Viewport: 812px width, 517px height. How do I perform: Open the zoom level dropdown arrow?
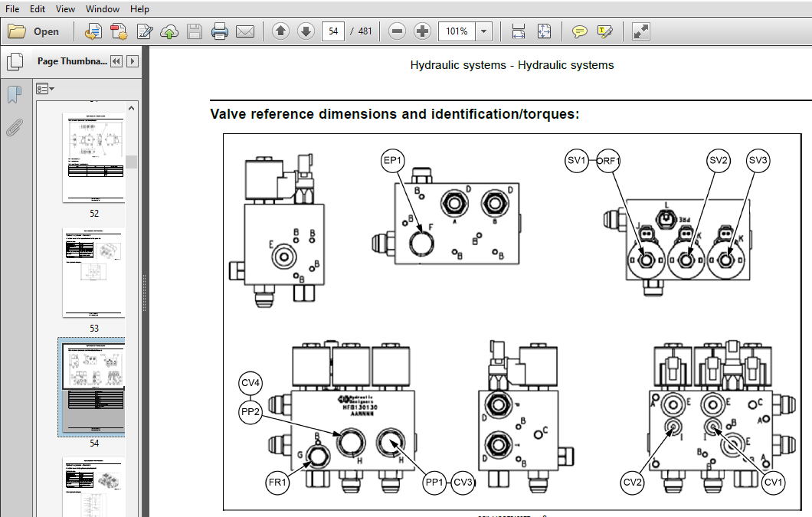click(483, 31)
